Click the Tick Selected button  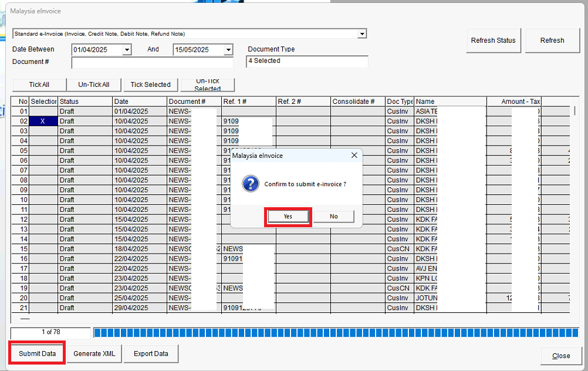tap(150, 85)
